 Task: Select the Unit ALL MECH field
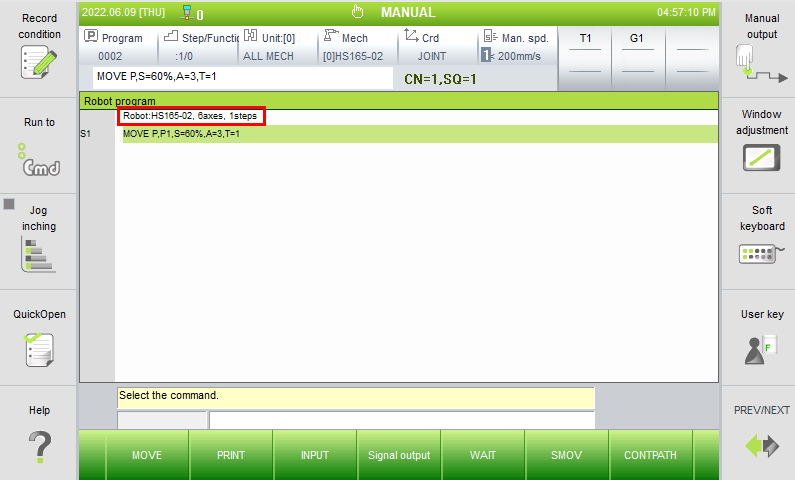pos(278,46)
